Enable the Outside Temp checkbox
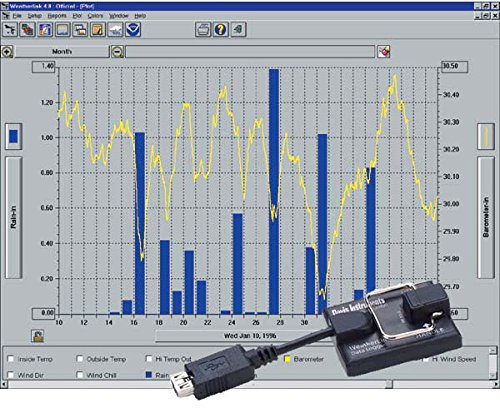This screenshot has height=408, width=500. point(80,359)
